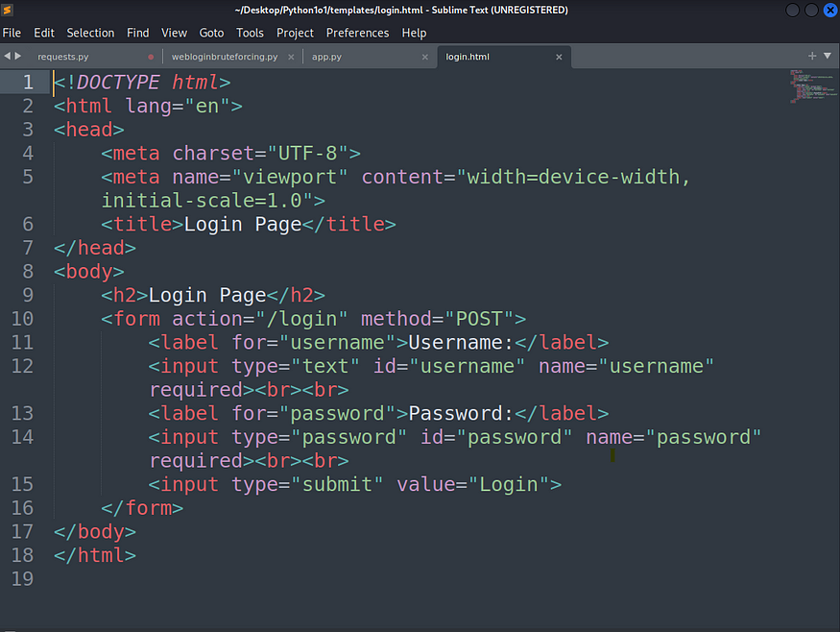Close the login.html tab
The height and width of the screenshot is (632, 840).
[x=559, y=57]
